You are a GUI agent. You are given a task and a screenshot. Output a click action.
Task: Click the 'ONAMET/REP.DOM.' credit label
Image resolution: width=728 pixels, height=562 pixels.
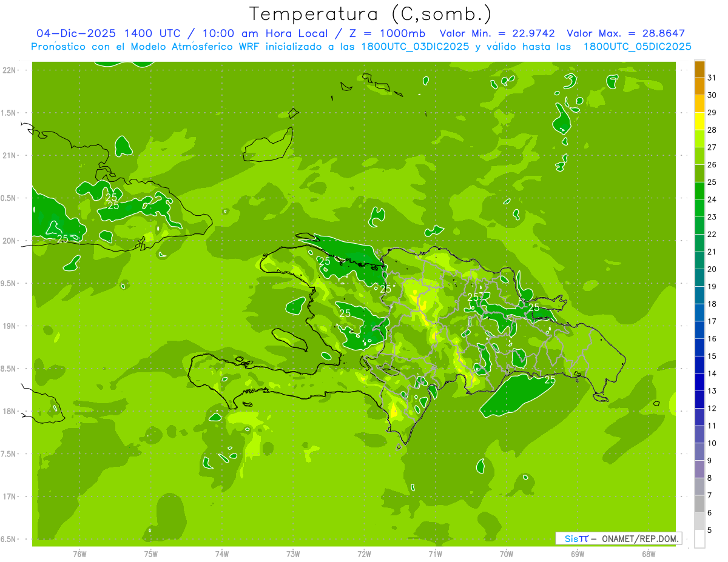640,538
